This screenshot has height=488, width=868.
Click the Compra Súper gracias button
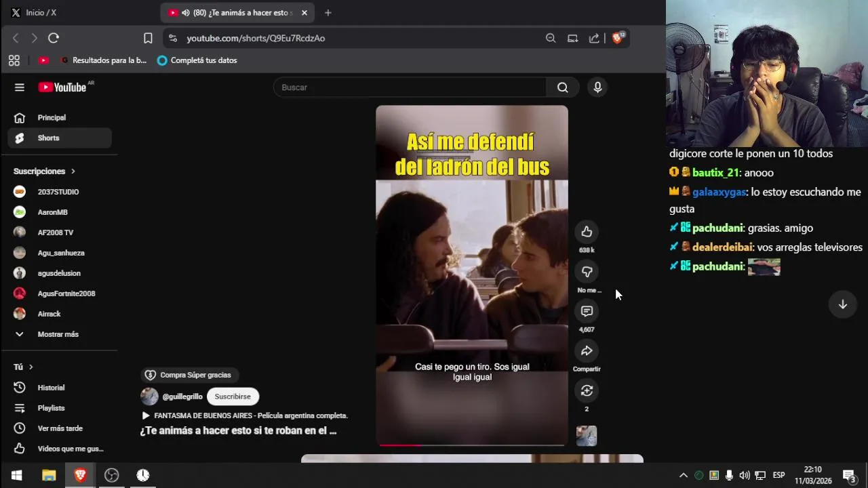190,375
